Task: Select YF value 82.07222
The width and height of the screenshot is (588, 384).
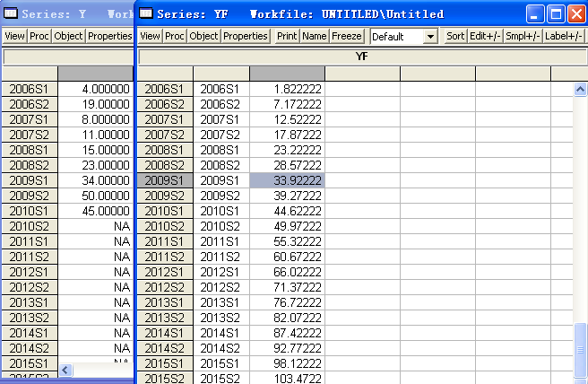Action: (x=287, y=318)
